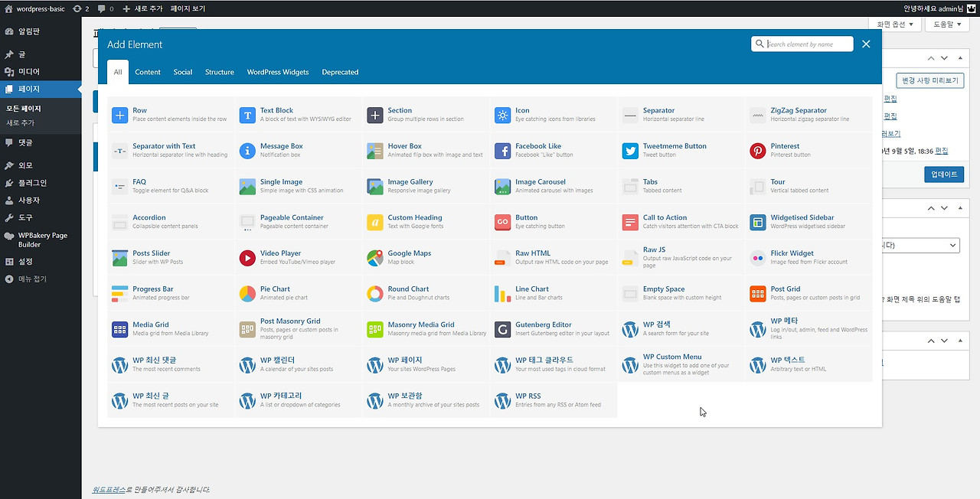Open the WordPress Widgets tab
Screen dimensions: 980x499
(278, 72)
